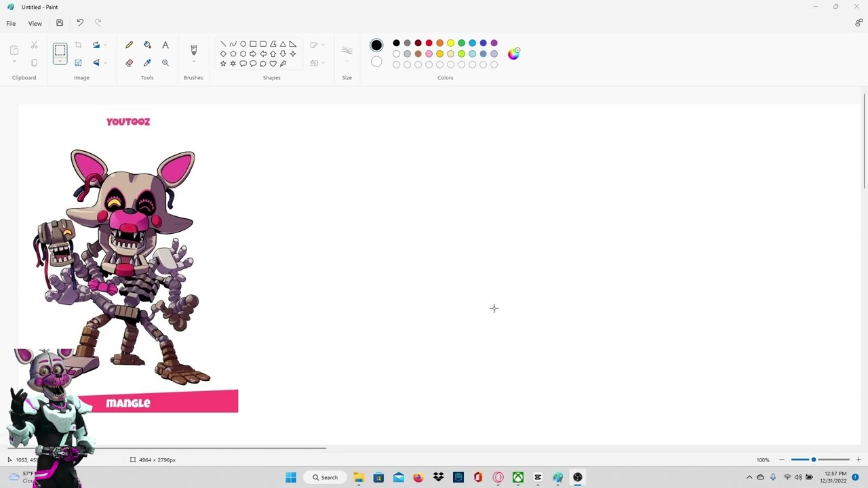Open the Windows Start menu
Screen dimensions: 868x488
(x=291, y=477)
